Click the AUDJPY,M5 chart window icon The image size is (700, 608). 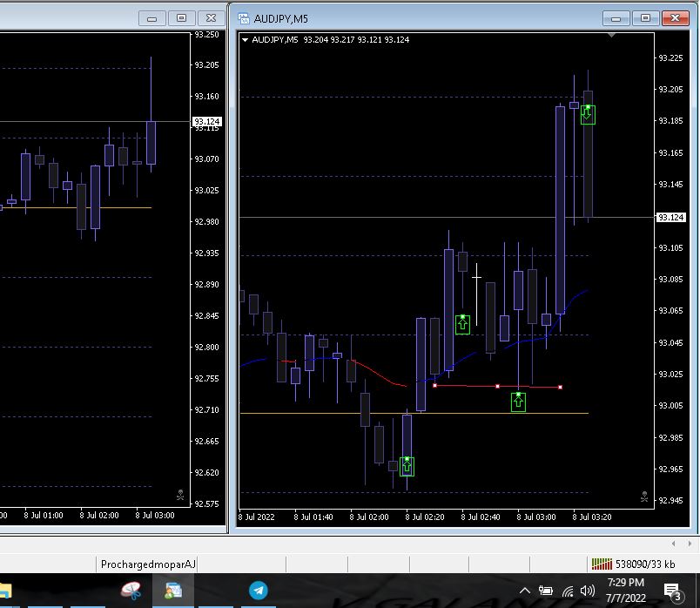pyautogui.click(x=245, y=18)
